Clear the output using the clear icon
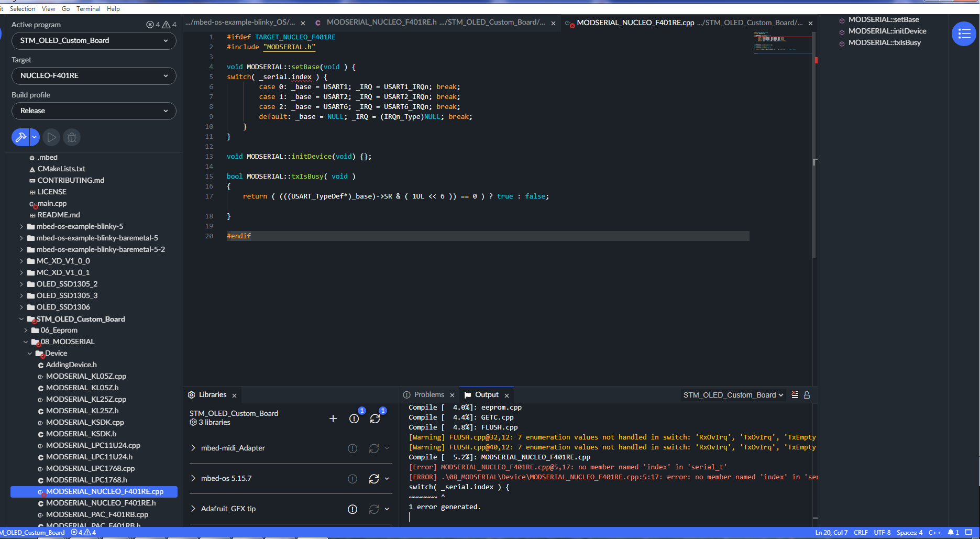The height and width of the screenshot is (539, 980). 795,395
